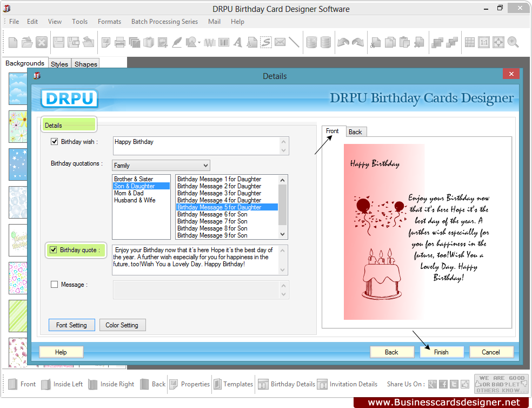The width and height of the screenshot is (532, 408).
Task: Click the Copy toolbar icon
Action: (390, 42)
